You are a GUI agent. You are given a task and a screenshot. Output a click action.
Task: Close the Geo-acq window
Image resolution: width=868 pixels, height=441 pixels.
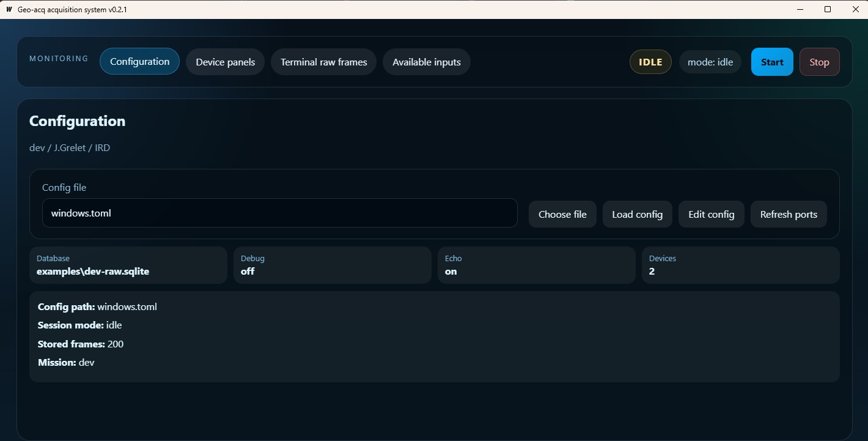tap(855, 9)
